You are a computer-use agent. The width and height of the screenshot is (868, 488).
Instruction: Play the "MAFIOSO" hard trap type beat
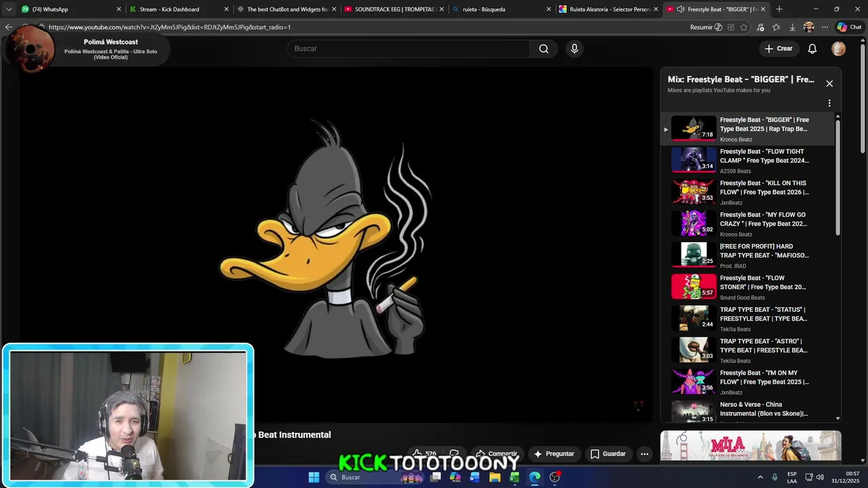(749, 256)
